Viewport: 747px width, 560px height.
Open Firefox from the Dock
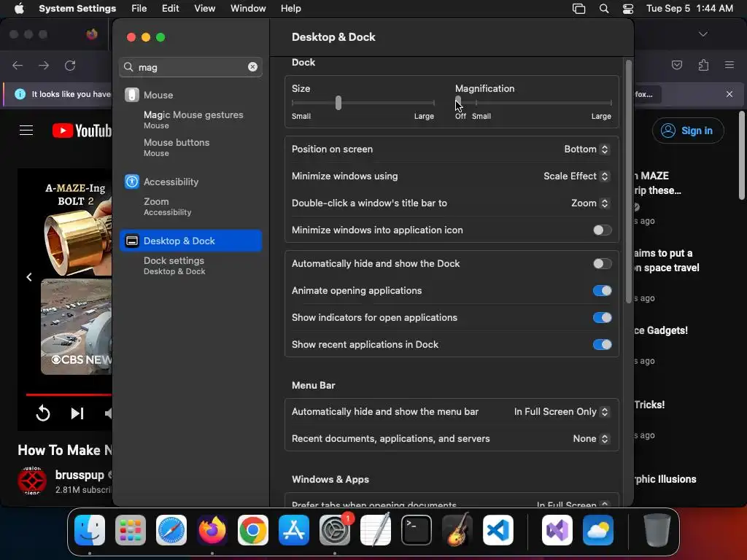(x=212, y=530)
